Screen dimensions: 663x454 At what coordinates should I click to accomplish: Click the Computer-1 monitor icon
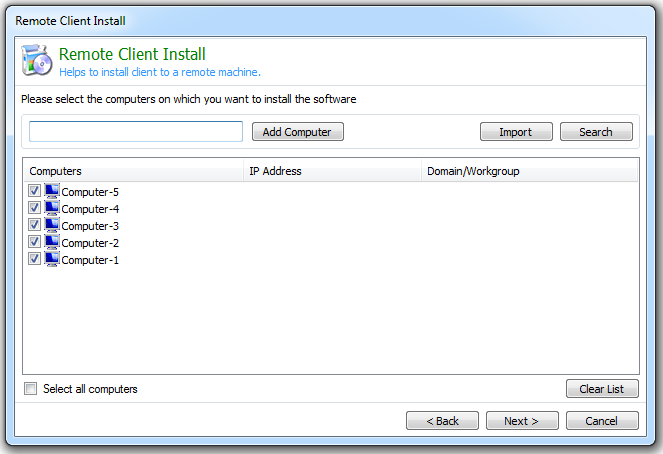click(52, 259)
